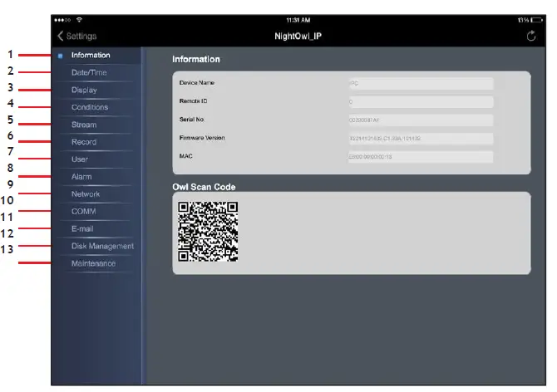557x392 pixels.
Task: Select the Information menu item
Action: pyautogui.click(x=91, y=56)
